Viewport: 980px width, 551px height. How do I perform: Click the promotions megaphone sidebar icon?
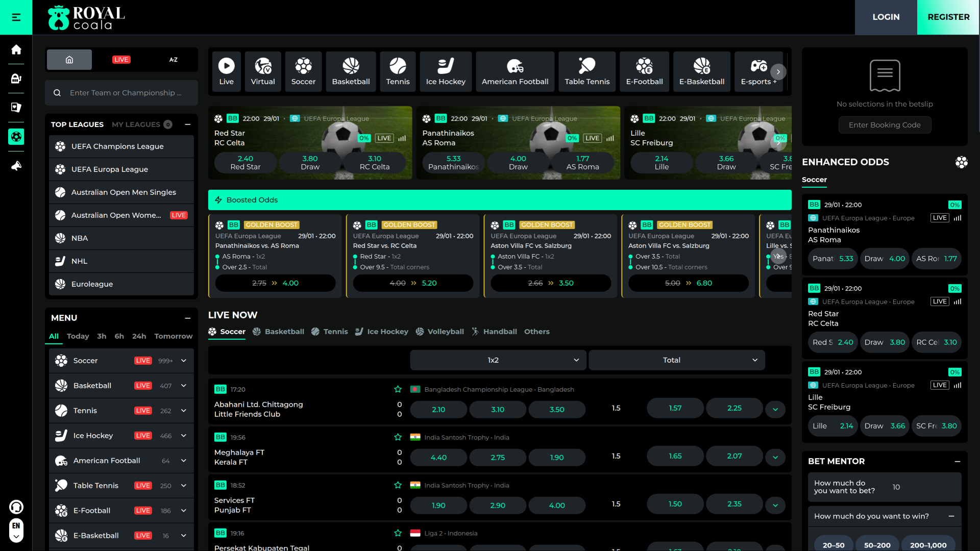coord(16,166)
